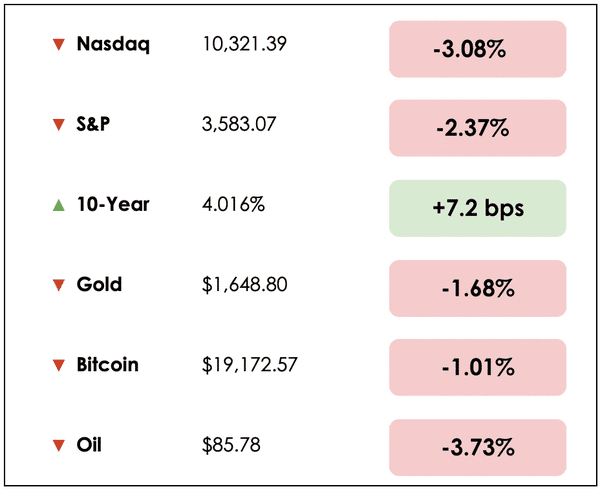
Task: Click the green +7.2 bps badge
Action: point(477,209)
